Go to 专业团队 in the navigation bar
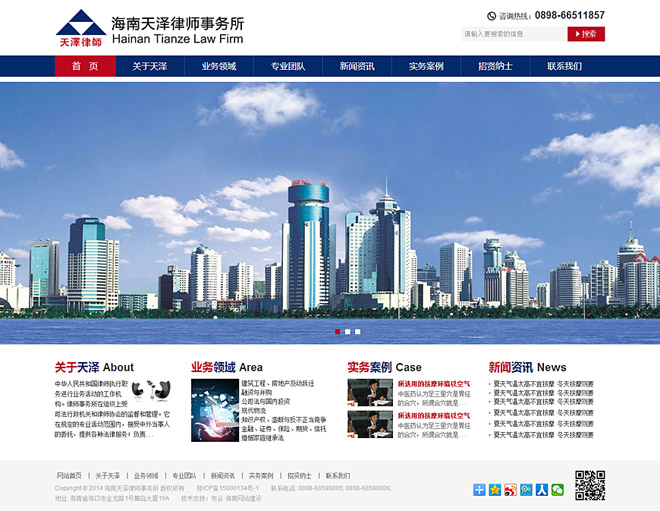This screenshot has width=660, height=511. point(288,67)
